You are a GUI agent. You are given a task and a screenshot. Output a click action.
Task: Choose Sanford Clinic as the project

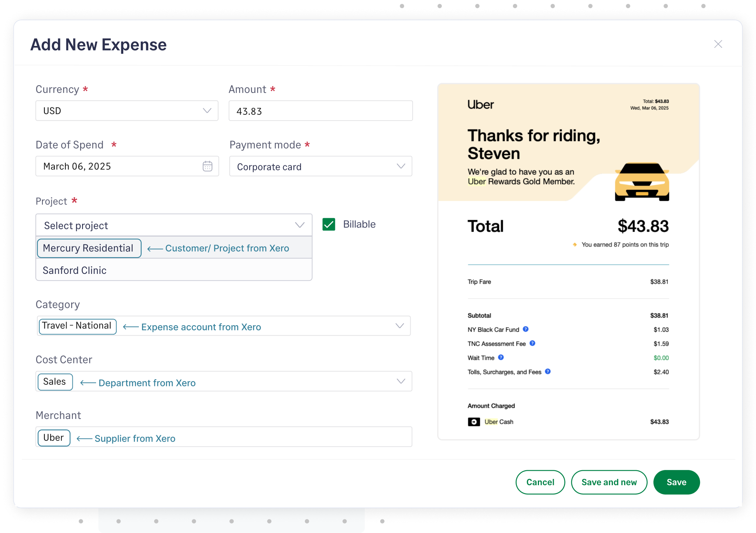(75, 270)
